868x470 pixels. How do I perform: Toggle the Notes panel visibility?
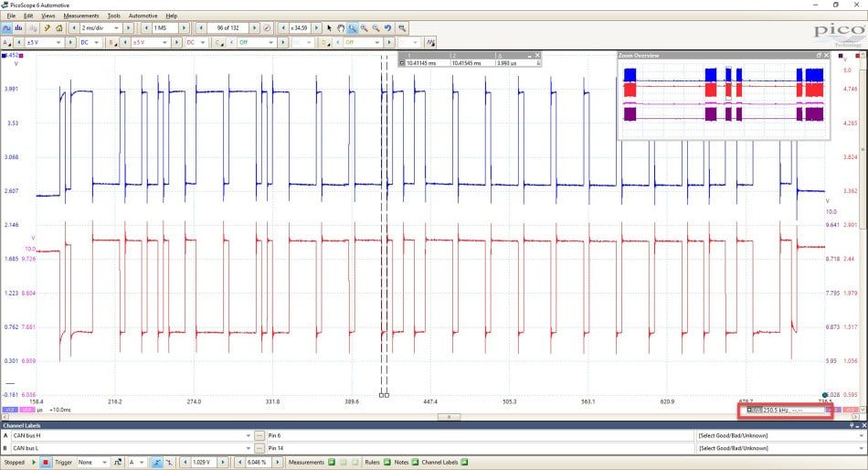coord(415,463)
